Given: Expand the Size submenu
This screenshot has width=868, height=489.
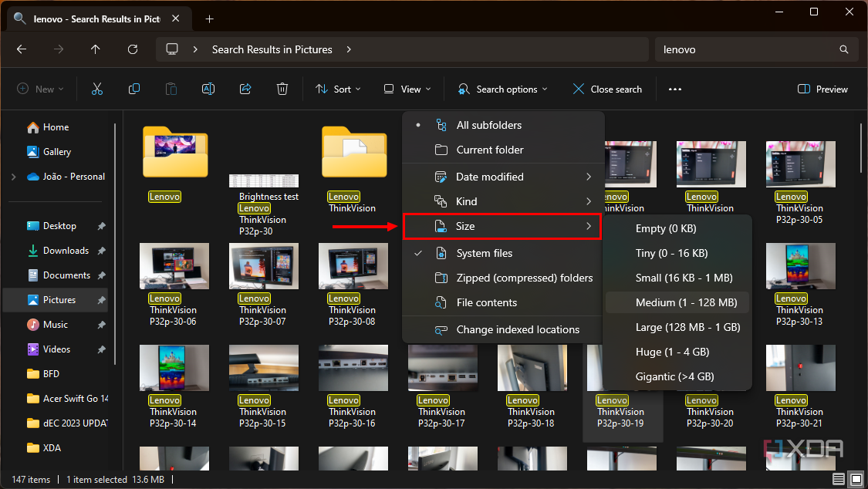Looking at the screenshot, I should pyautogui.click(x=502, y=226).
